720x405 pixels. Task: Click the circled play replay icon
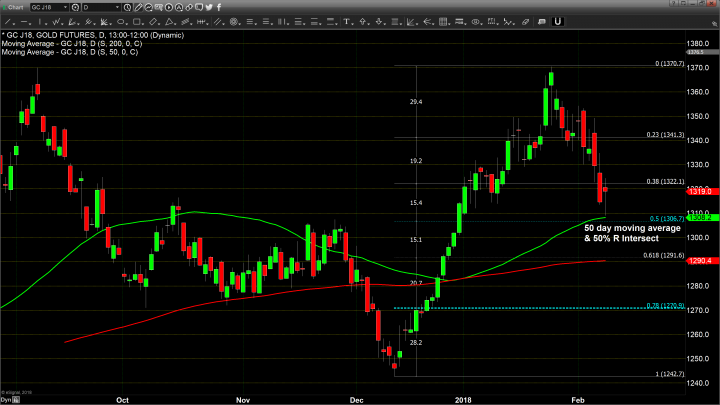point(169,7)
